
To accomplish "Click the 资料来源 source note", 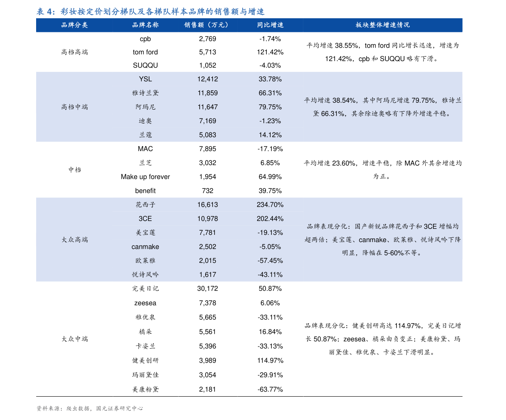I will click(x=89, y=409).
